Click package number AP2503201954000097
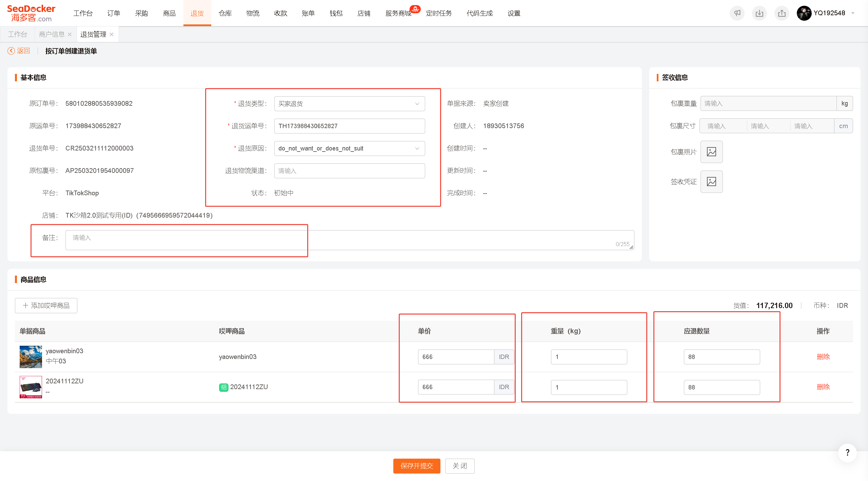This screenshot has height=481, width=868. 99,171
